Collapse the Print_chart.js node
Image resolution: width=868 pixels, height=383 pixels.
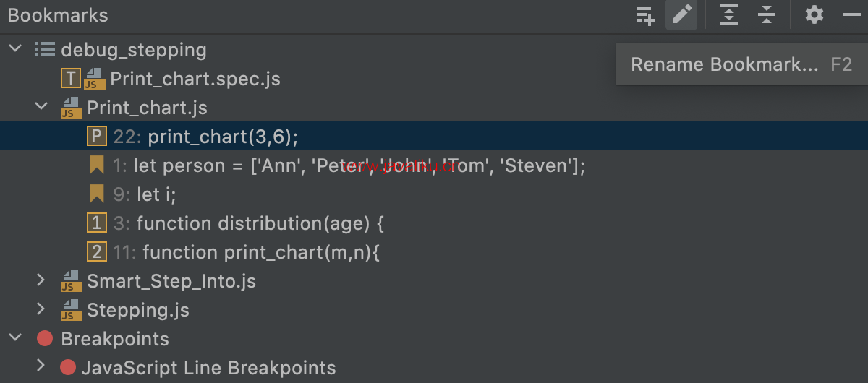point(41,108)
